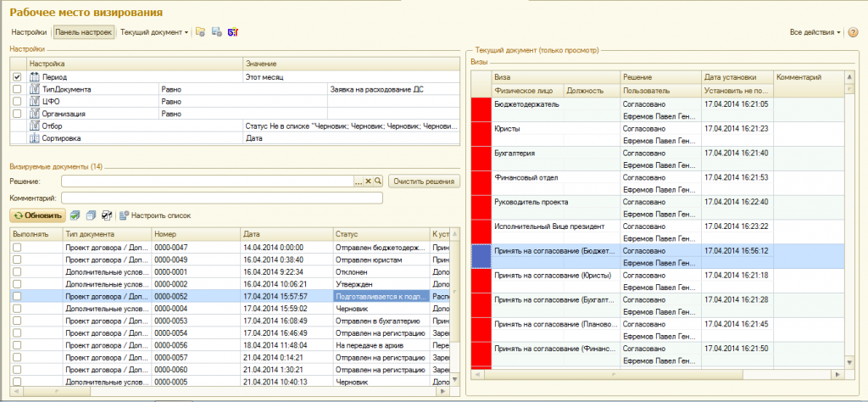Click the Очистить решения button
The image size is (868, 402).
[x=424, y=181]
